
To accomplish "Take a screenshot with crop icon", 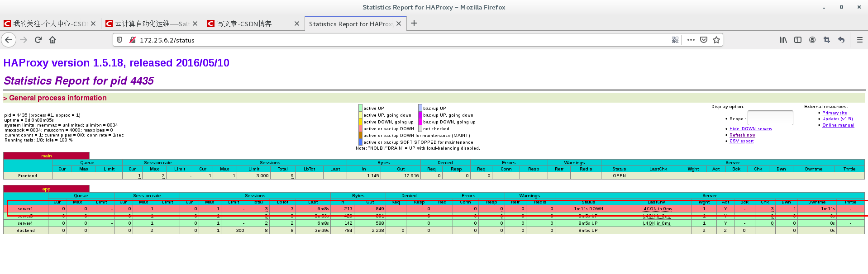I will pos(827,40).
